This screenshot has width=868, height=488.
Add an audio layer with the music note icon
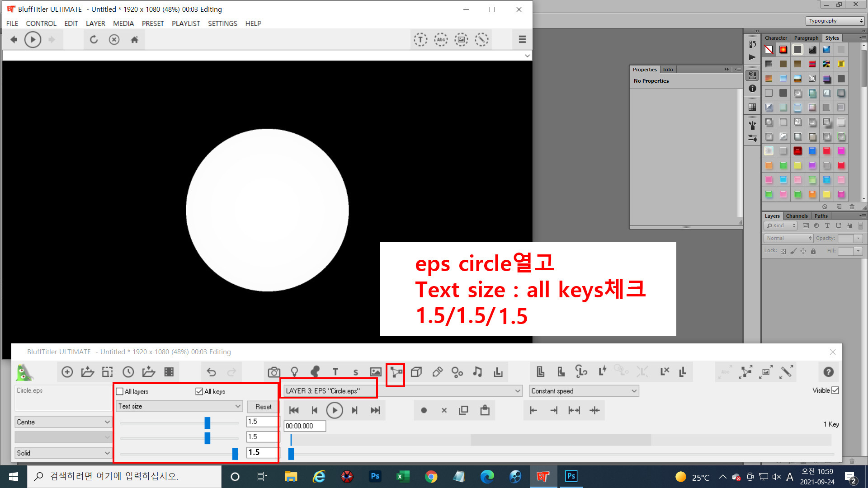click(x=477, y=372)
